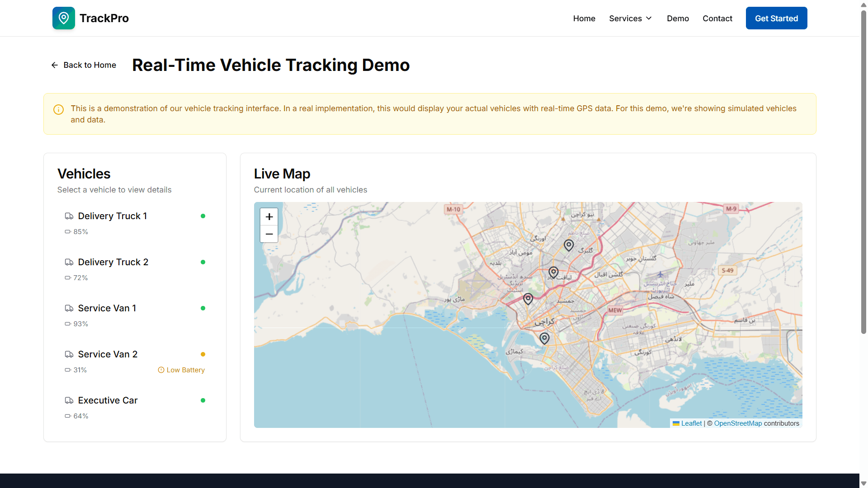Select the map marker near لیاقت آباد
Screen dimensions: 868x488
click(x=553, y=272)
